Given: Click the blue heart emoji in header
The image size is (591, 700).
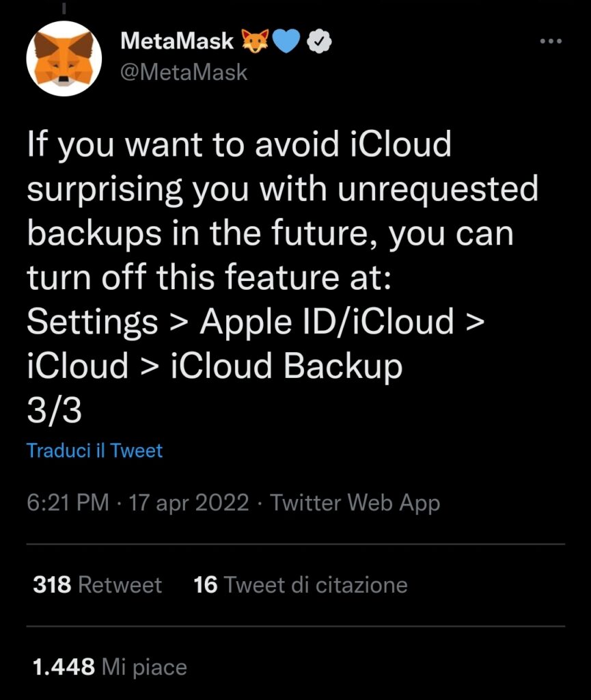Looking at the screenshot, I should 287,41.
